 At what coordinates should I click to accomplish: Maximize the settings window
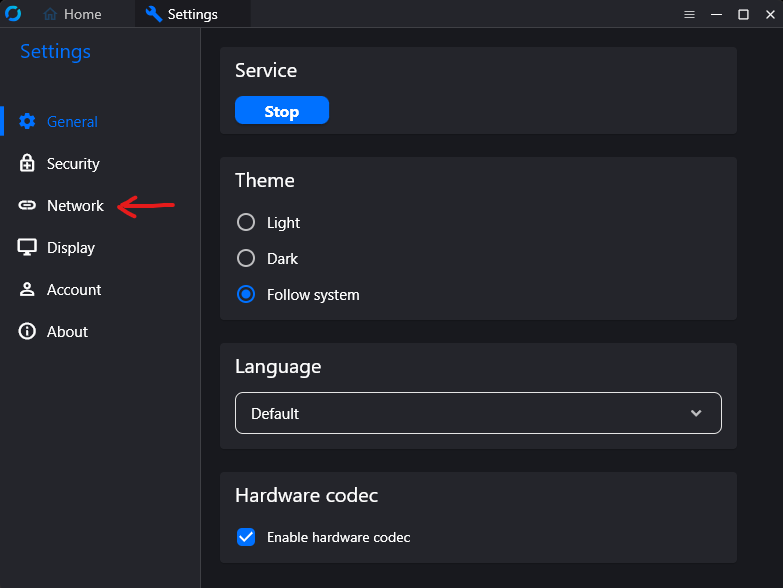click(743, 14)
